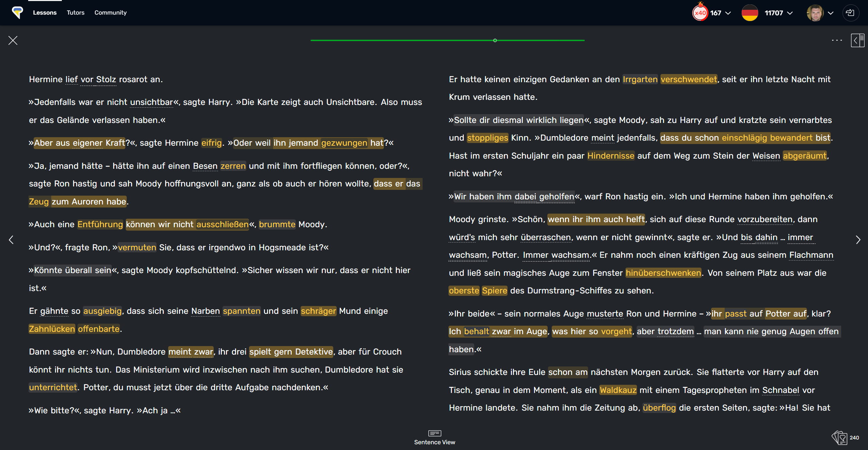Click highlighted word 'Spiere'
The height and width of the screenshot is (450, 868).
[x=495, y=290]
